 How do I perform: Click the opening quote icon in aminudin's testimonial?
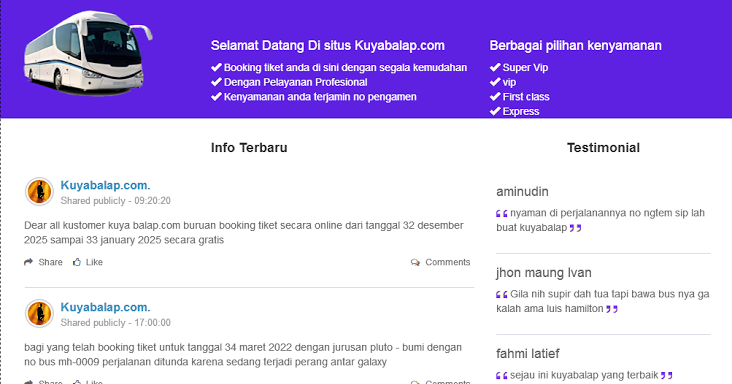click(502, 213)
